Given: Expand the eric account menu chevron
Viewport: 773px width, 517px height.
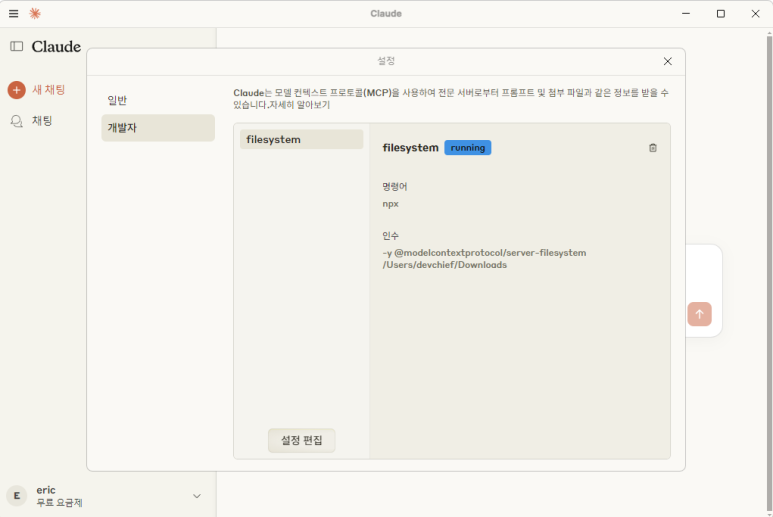Looking at the screenshot, I should click(197, 496).
